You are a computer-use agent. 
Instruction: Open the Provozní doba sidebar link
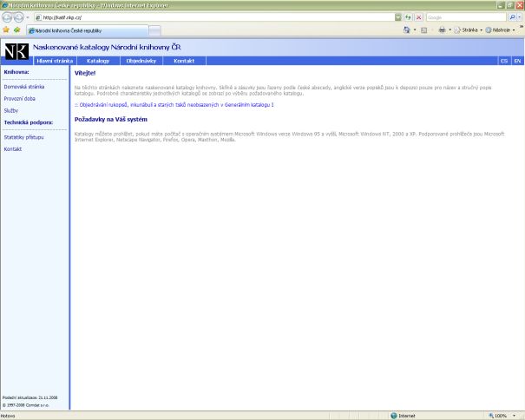[x=19, y=98]
